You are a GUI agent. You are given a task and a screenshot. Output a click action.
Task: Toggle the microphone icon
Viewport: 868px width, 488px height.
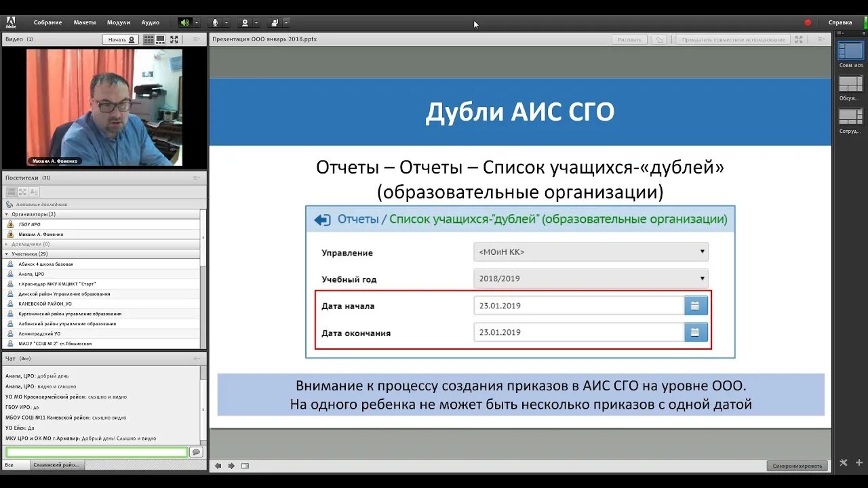click(215, 22)
